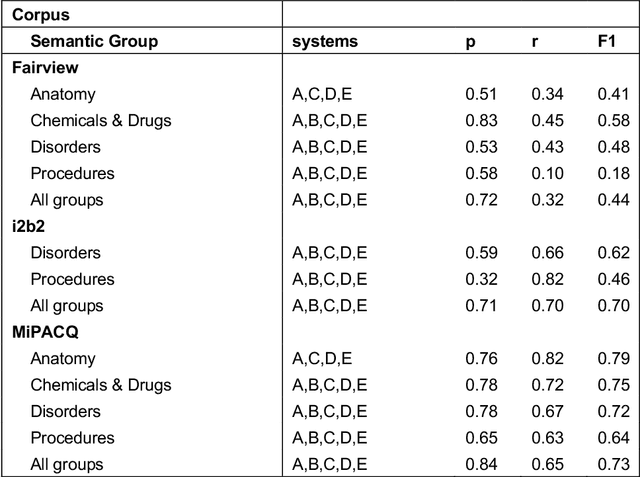Click the r column header
640x477 pixels.
(x=535, y=42)
